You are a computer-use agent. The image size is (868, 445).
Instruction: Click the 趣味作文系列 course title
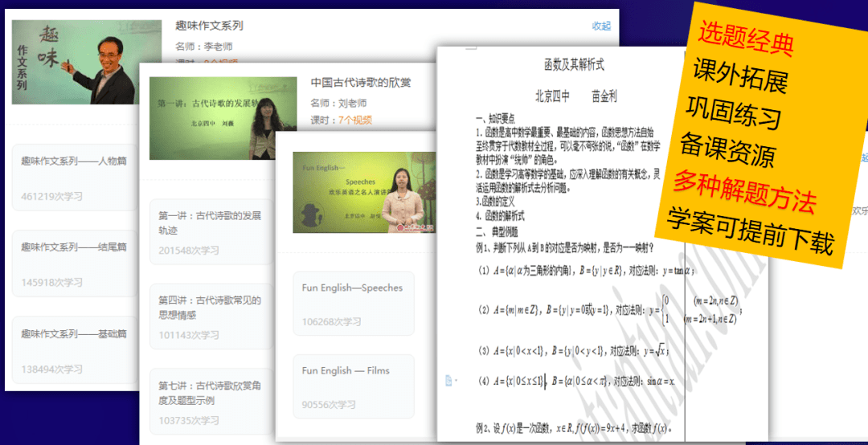[x=209, y=26]
